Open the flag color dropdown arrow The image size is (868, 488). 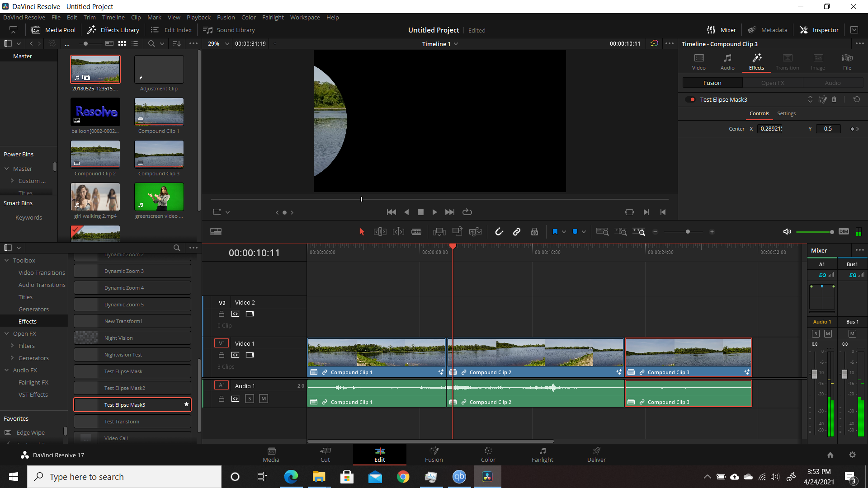coord(564,232)
